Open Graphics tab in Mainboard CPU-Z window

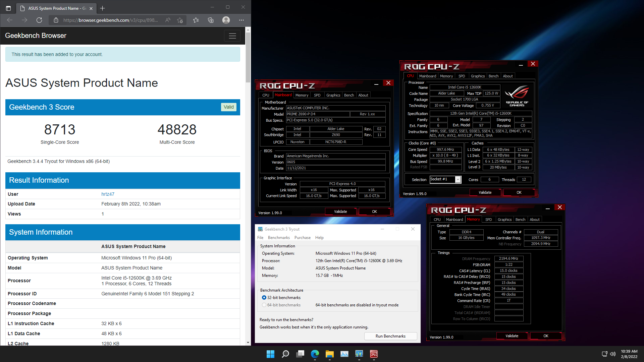tap(333, 95)
